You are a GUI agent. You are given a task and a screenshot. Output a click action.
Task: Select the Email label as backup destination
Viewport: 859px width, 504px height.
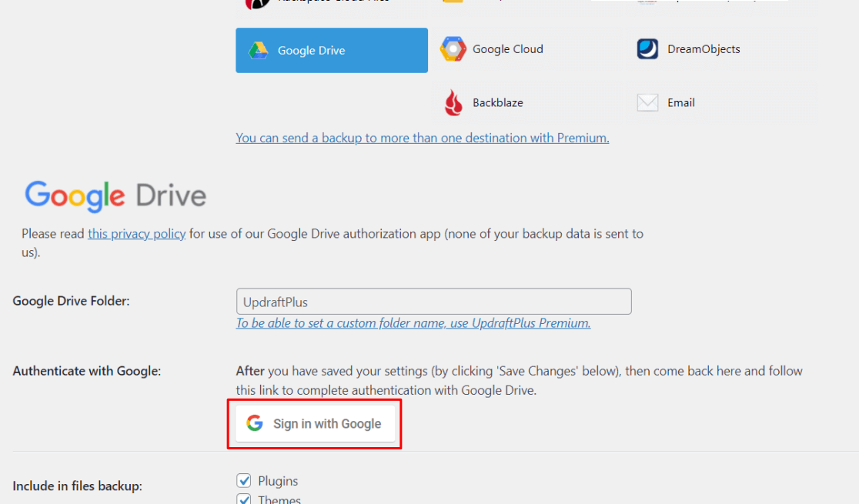(x=680, y=103)
